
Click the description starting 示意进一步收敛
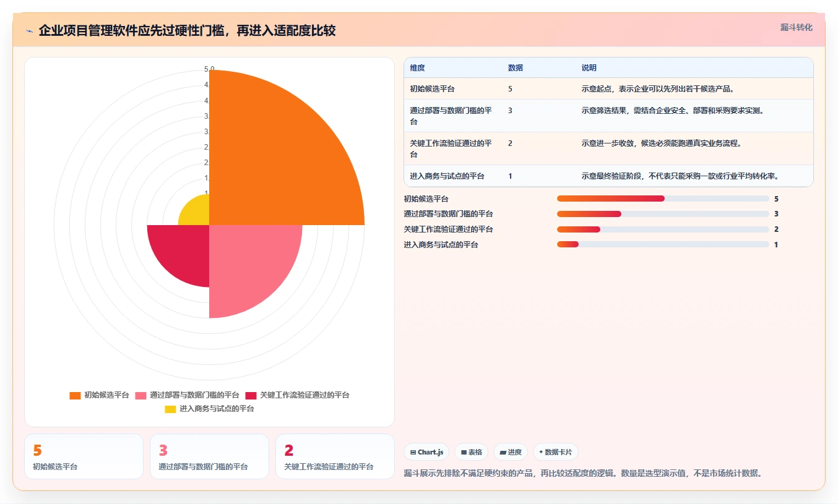tap(661, 143)
